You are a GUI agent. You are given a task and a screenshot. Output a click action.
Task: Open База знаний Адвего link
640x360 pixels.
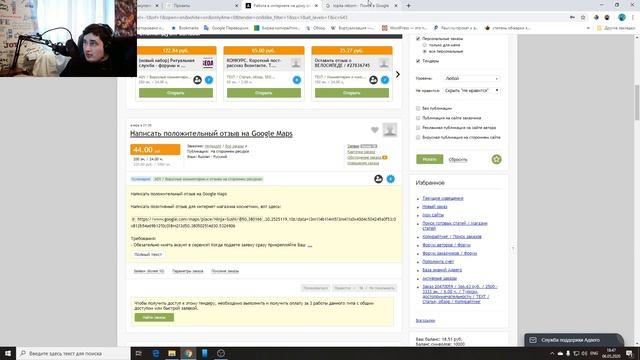pyautogui.click(x=442, y=270)
